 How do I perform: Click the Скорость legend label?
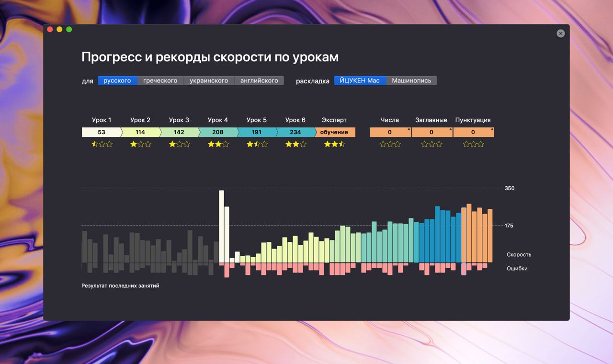coord(519,255)
